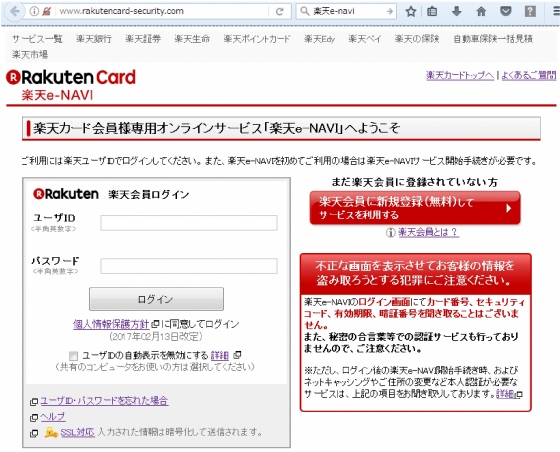Bookmark this page with the star icon

point(411,11)
